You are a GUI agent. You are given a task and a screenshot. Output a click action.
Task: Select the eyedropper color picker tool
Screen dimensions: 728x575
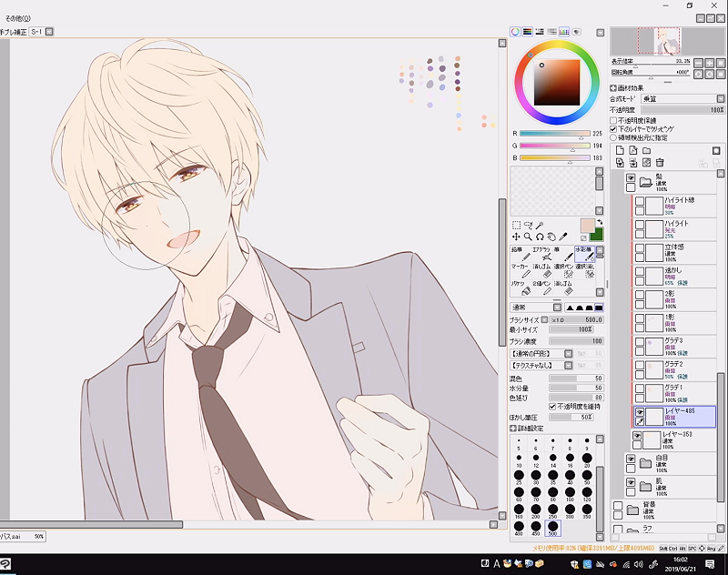tap(562, 237)
